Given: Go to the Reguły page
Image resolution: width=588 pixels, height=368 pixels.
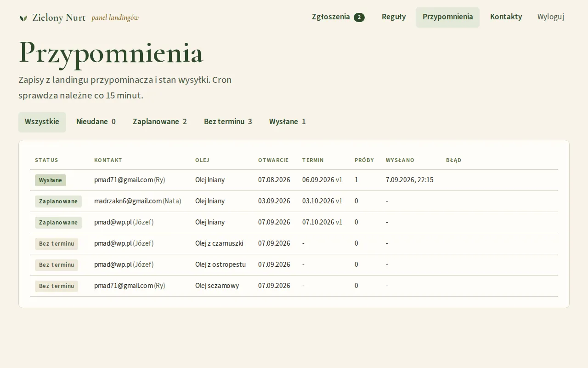Looking at the screenshot, I should click(x=394, y=17).
